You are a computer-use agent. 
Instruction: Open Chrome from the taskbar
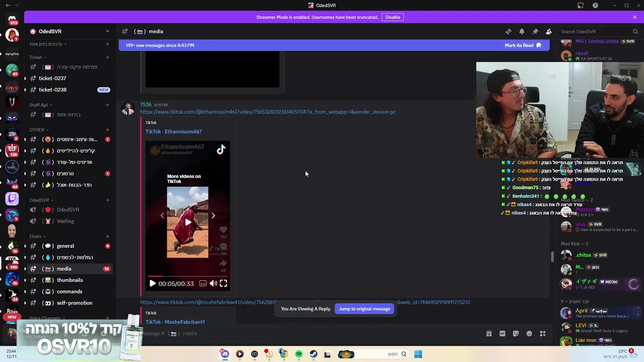[284, 354]
